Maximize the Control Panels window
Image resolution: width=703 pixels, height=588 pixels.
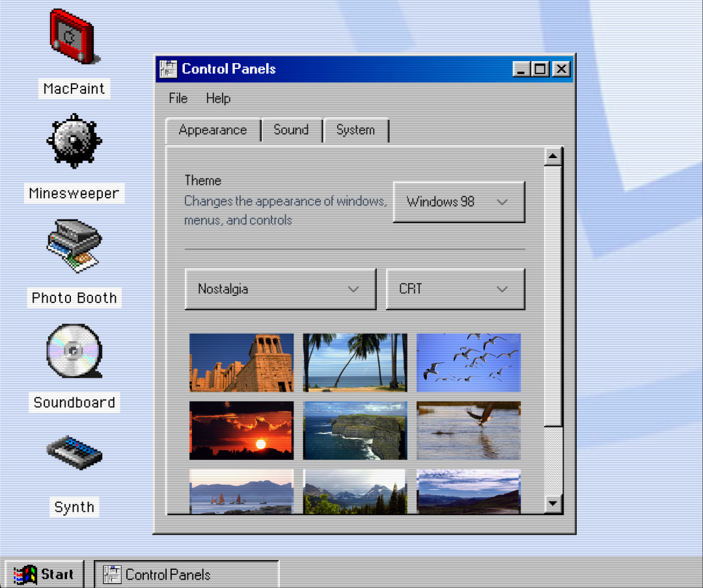(540, 69)
